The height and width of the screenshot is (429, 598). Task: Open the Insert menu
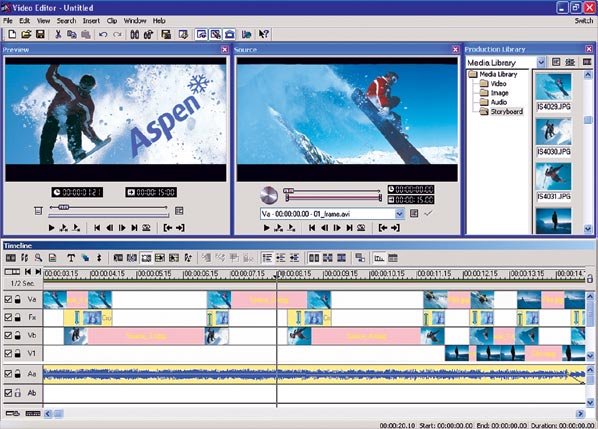[91, 21]
